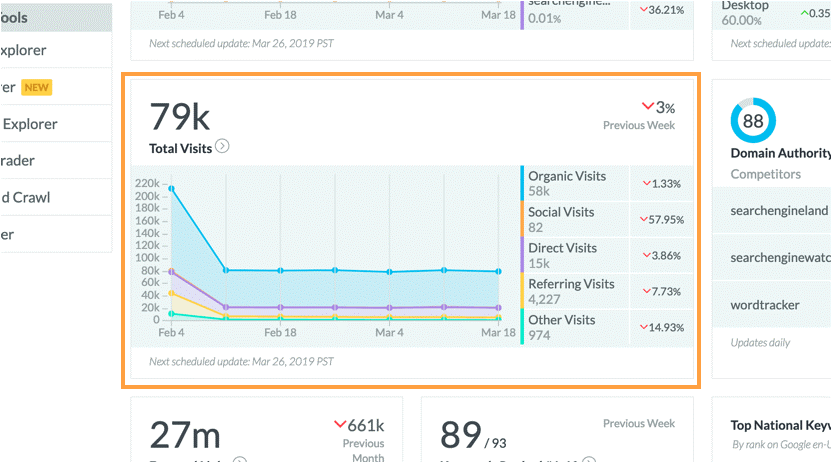Viewport: 832px width, 463px height.
Task: Select the NEW badge in the sidebar
Action: pyautogui.click(x=37, y=88)
